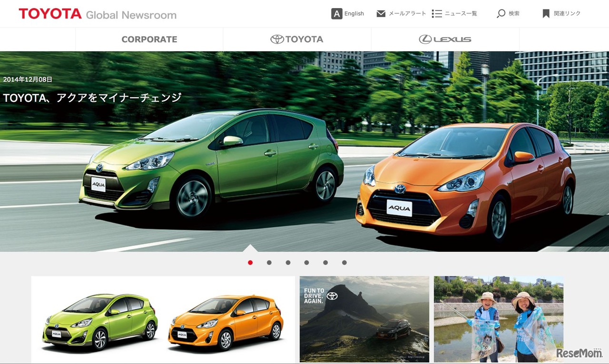Screen dimensions: 609x364
Task: Select the CORPORATE tab
Action: 149,39
